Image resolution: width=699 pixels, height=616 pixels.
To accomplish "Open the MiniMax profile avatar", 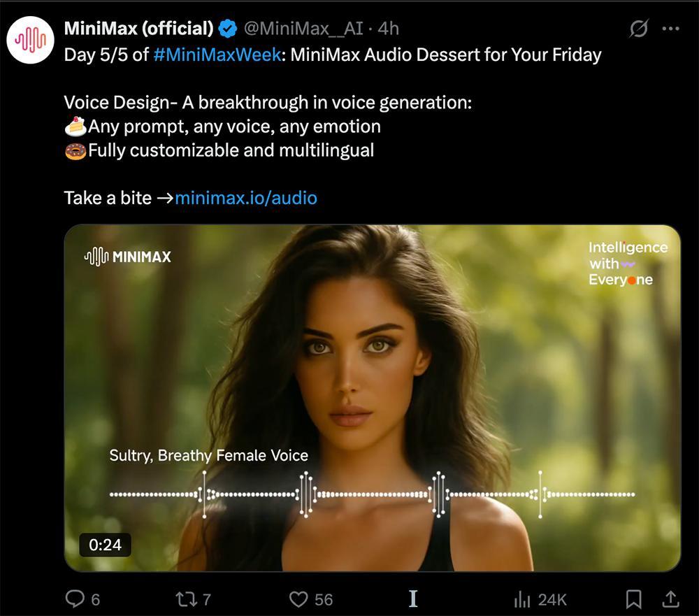I will pos(31,41).
